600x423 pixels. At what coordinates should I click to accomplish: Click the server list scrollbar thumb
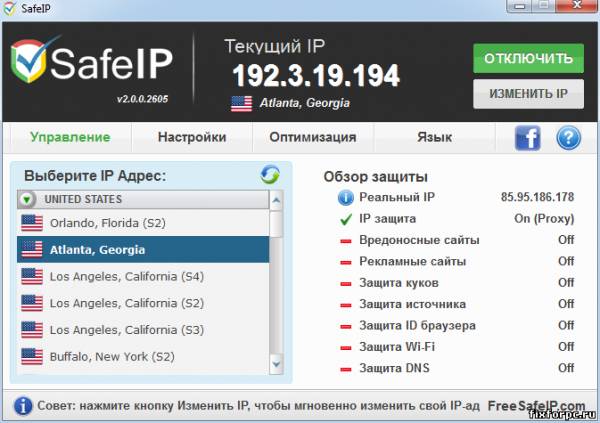point(276,224)
